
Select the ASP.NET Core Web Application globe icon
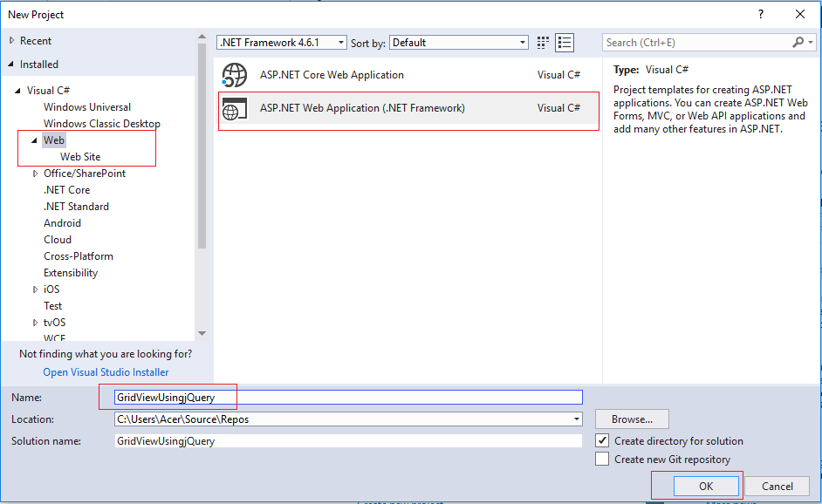click(234, 75)
